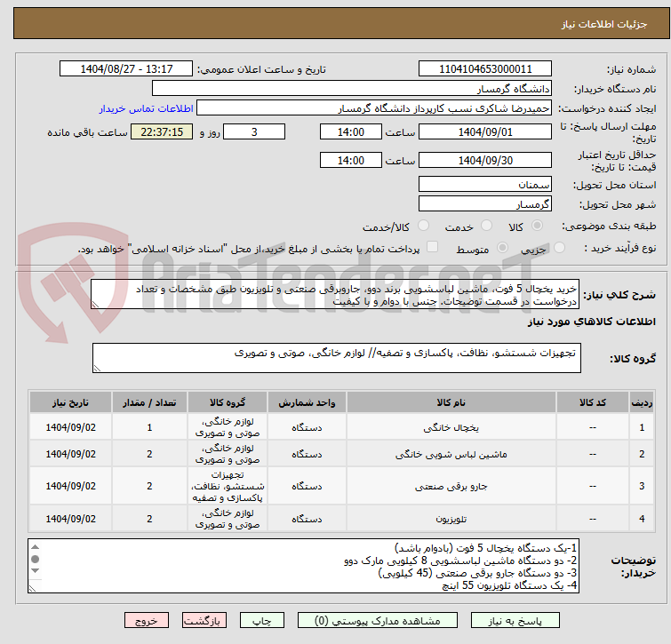Click the یخچال خانگی table cell
This screenshot has width=671, height=644.
[x=451, y=427]
